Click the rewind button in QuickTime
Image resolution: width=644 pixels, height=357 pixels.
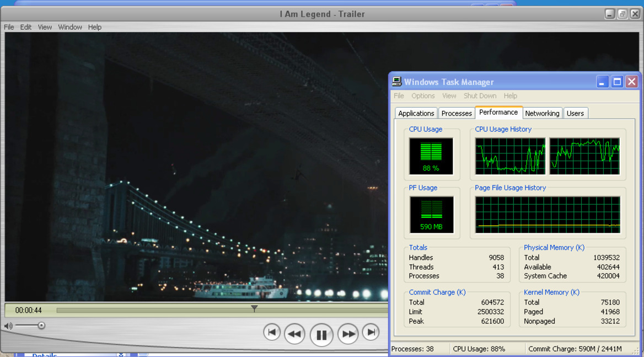(294, 334)
